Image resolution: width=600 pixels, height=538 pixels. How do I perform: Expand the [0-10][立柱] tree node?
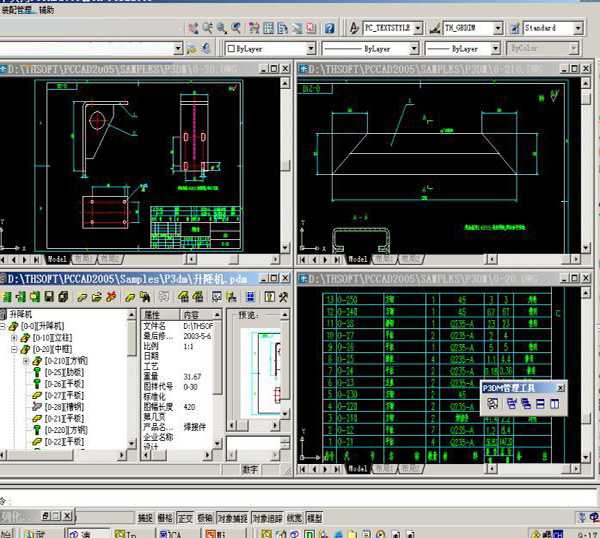click(x=15, y=338)
